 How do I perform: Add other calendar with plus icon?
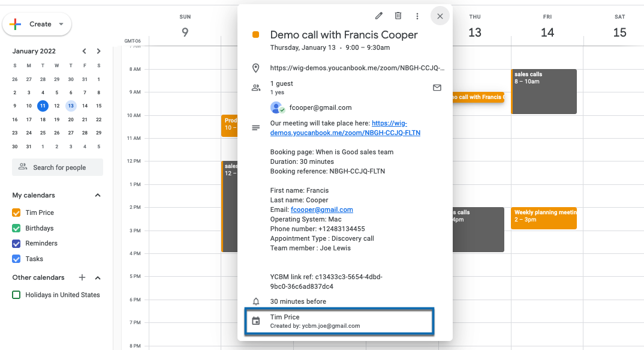[x=82, y=277]
